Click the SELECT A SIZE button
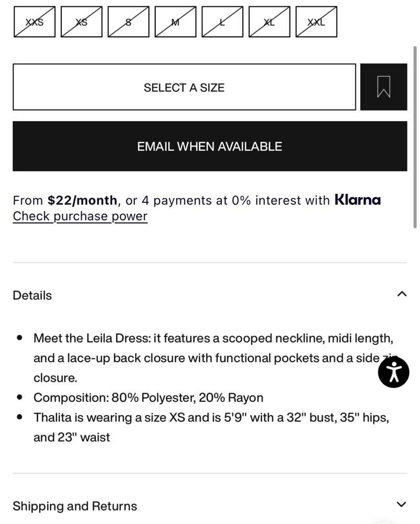 click(184, 87)
